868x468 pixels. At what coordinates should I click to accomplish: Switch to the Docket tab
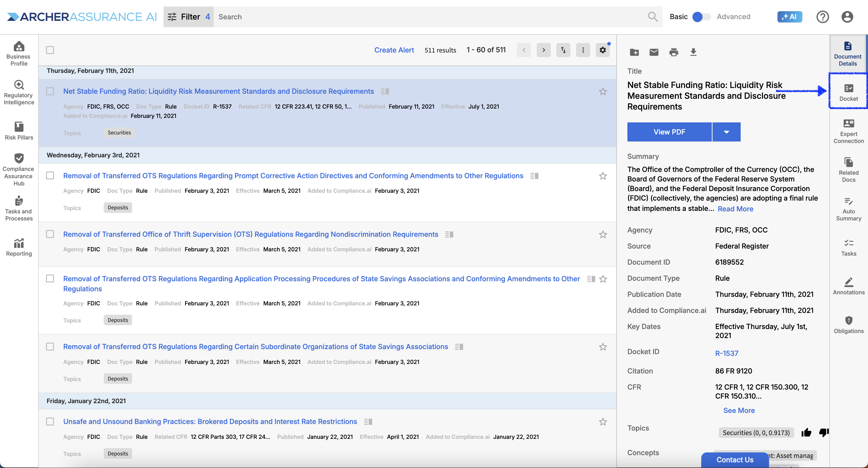848,92
